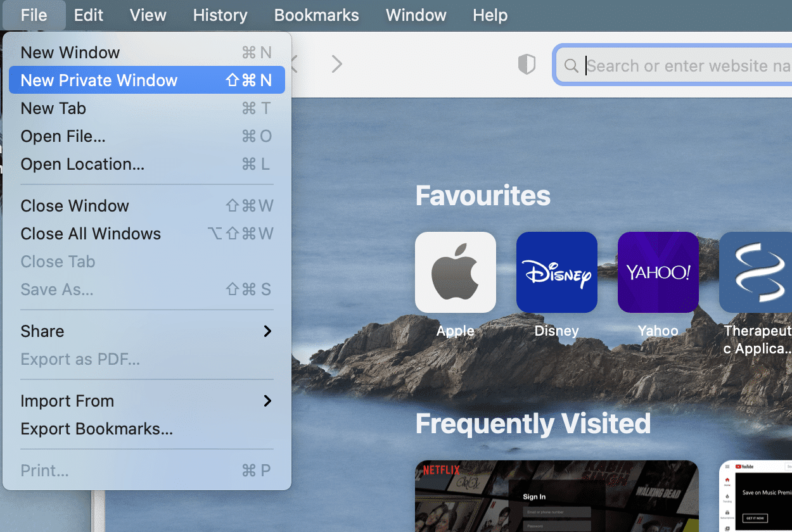Select Export Bookmarks… menu item

147,429
